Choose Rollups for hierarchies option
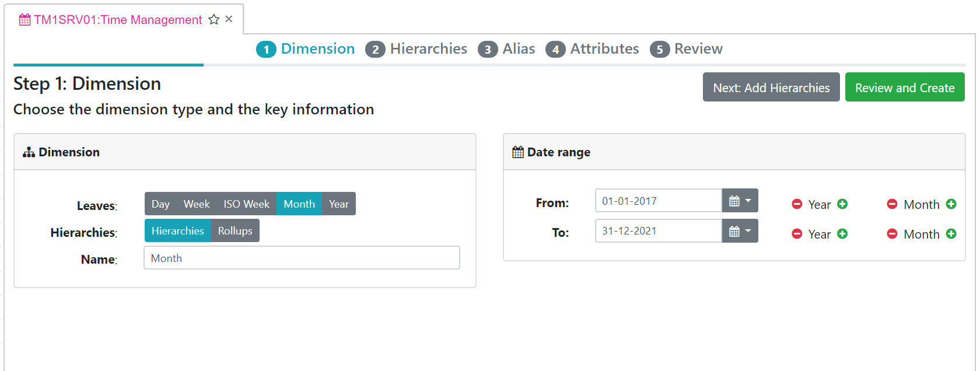980x371 pixels. [x=235, y=231]
